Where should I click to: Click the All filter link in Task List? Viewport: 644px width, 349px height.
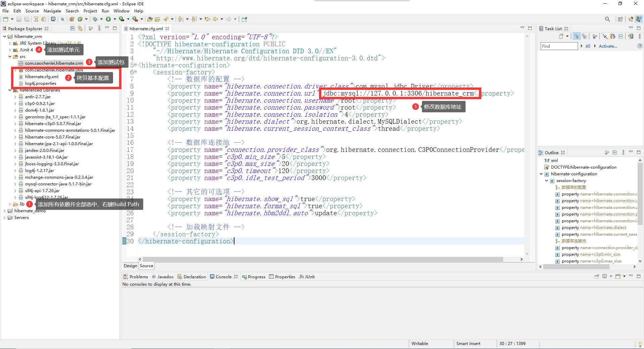pyautogui.click(x=588, y=46)
